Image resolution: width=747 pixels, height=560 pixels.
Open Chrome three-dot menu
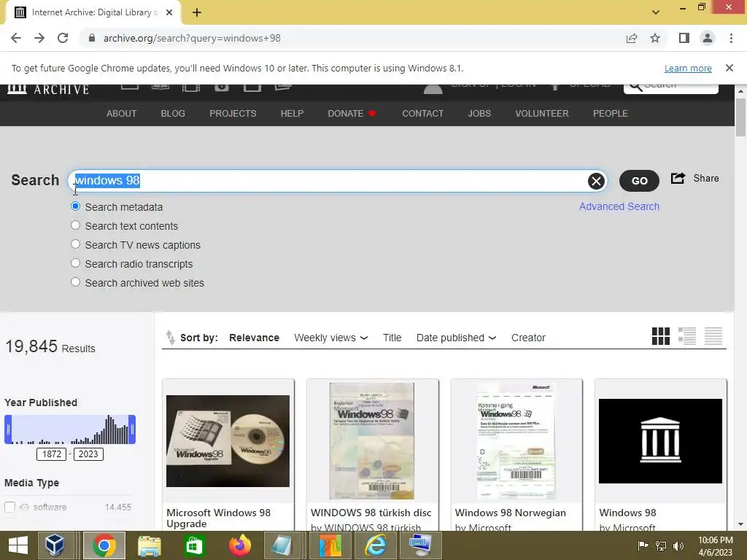coord(731,38)
